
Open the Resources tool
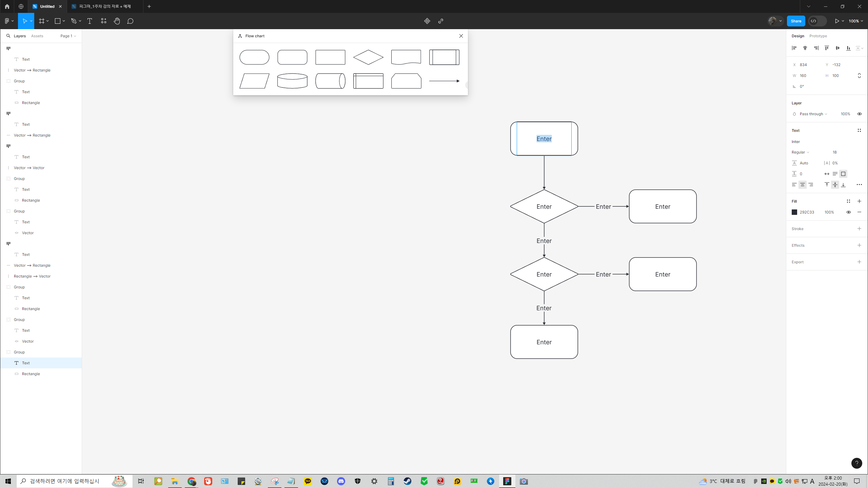click(103, 21)
